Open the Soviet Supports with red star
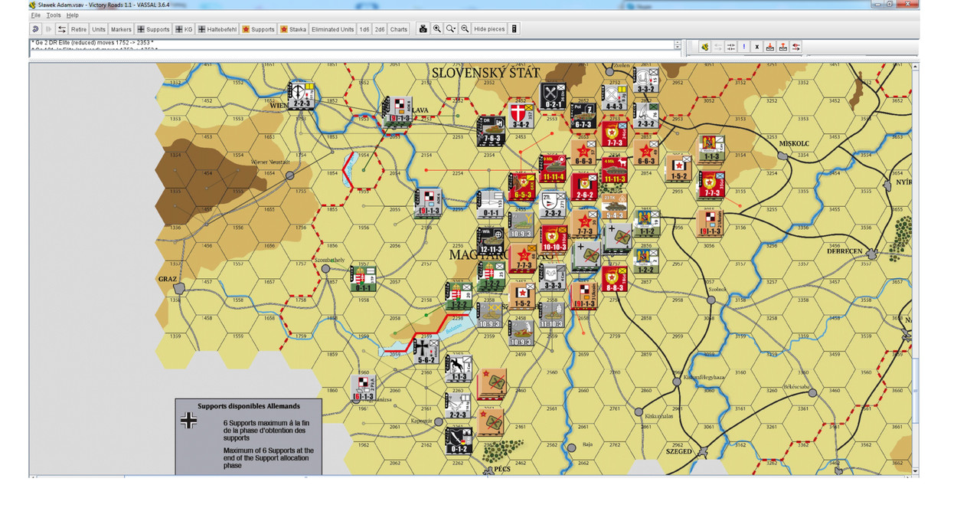Image resolution: width=980 pixels, height=531 pixels. pos(258,29)
